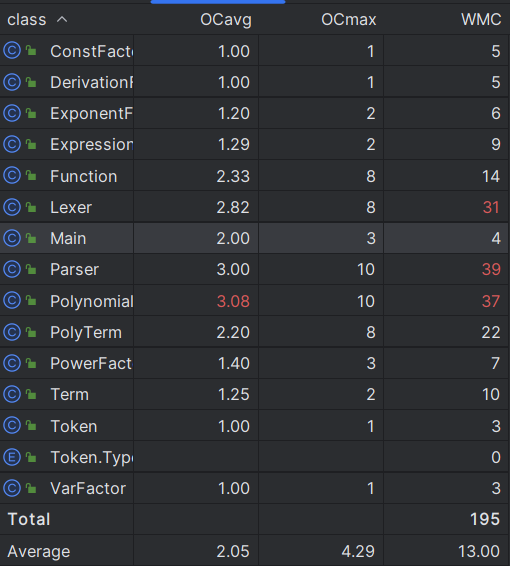Select the Polynomial red OCavg value 3.08
This screenshot has height=566, width=510.
(x=233, y=301)
